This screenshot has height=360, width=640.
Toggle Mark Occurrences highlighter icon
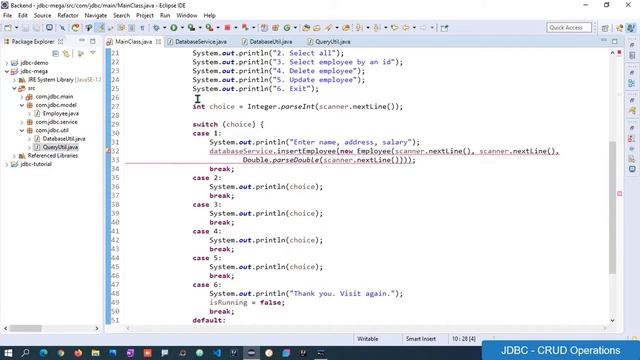pyautogui.click(x=100, y=28)
